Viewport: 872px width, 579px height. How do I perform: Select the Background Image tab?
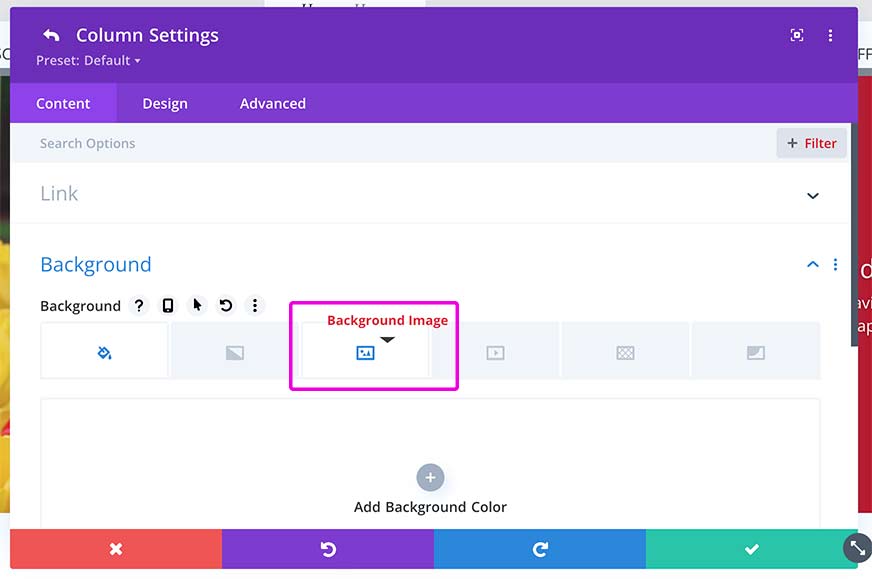point(365,353)
